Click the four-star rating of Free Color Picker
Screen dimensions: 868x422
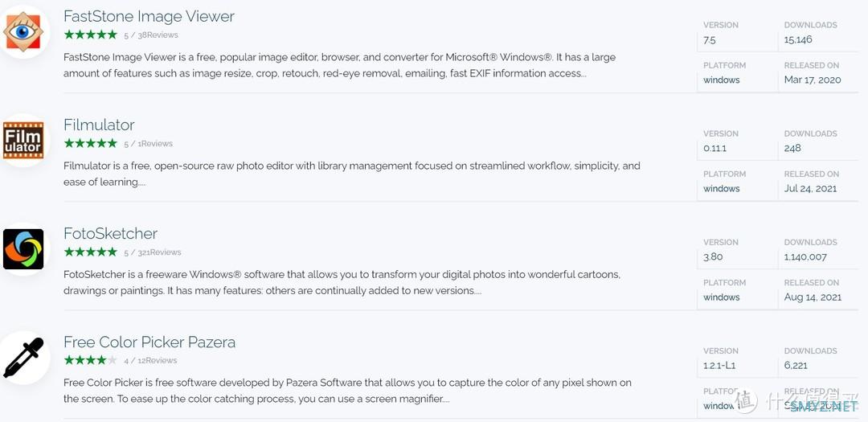tap(90, 360)
